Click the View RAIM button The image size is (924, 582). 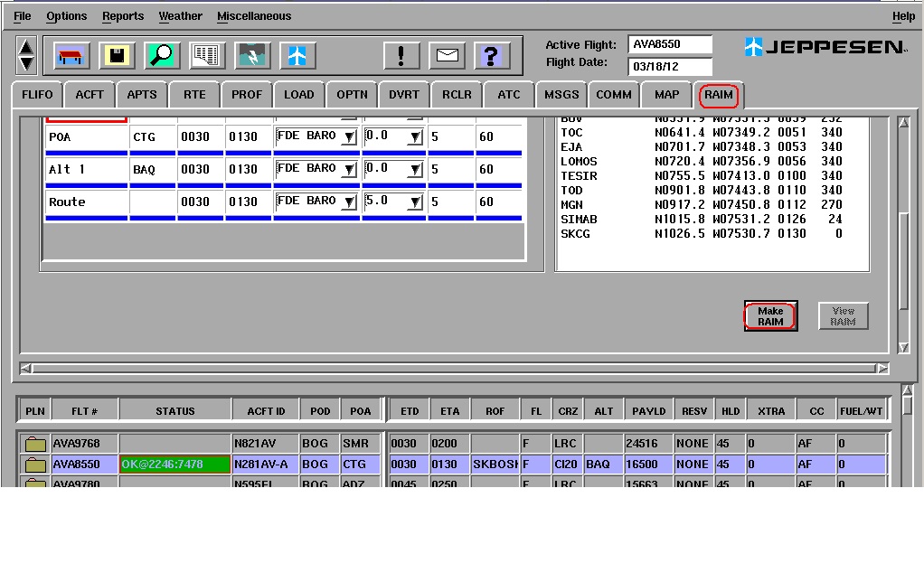[x=843, y=315]
